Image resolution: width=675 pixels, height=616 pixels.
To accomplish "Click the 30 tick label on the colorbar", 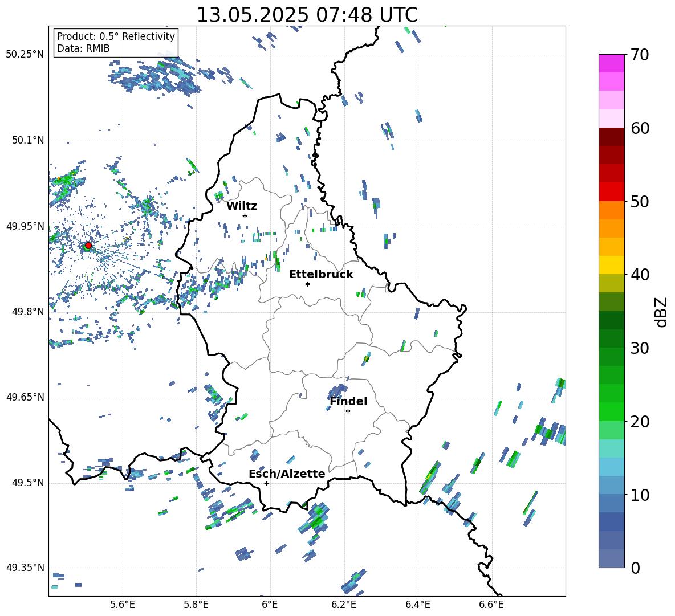I will [x=640, y=348].
